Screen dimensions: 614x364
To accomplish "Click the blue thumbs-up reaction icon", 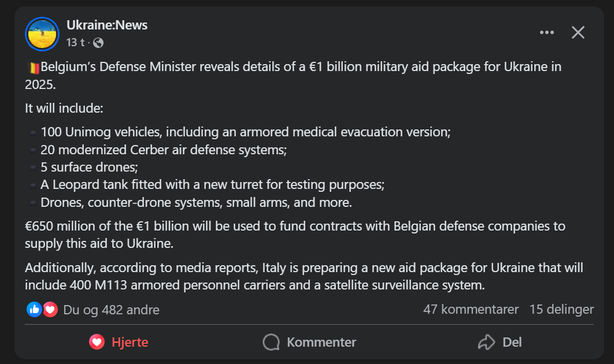I will (x=34, y=310).
